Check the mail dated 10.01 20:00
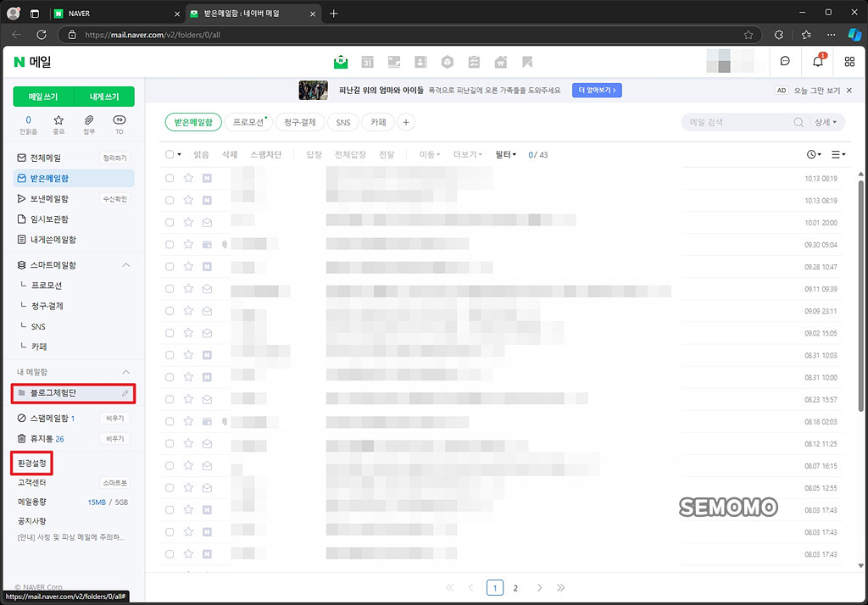Screen dimensions: 868x605 [x=170, y=223]
